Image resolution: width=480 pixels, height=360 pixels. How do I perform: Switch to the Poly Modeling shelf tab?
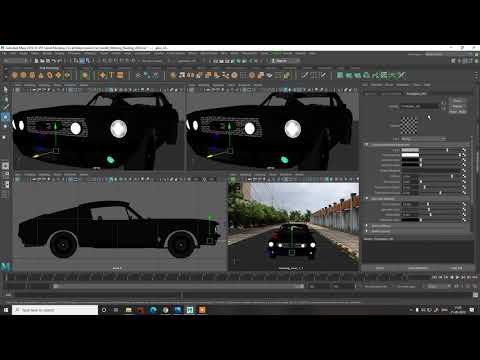(49, 68)
